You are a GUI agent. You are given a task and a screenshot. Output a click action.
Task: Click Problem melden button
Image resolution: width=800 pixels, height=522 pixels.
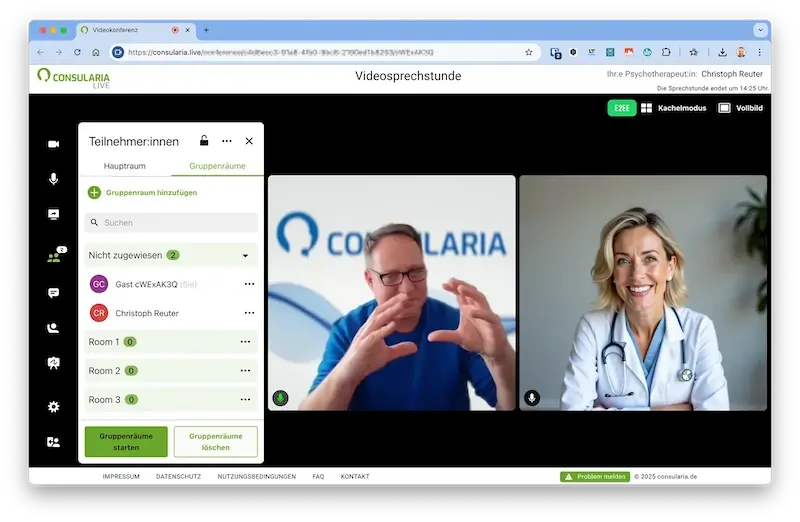(x=595, y=477)
